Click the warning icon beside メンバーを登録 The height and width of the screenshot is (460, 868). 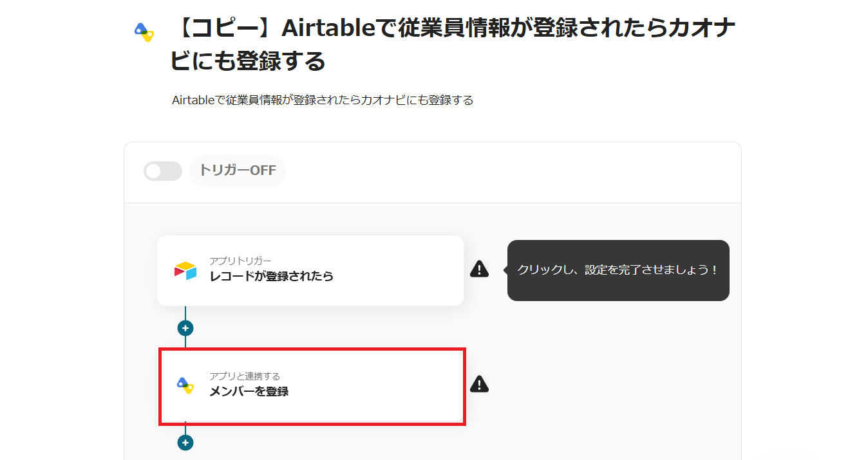[479, 384]
